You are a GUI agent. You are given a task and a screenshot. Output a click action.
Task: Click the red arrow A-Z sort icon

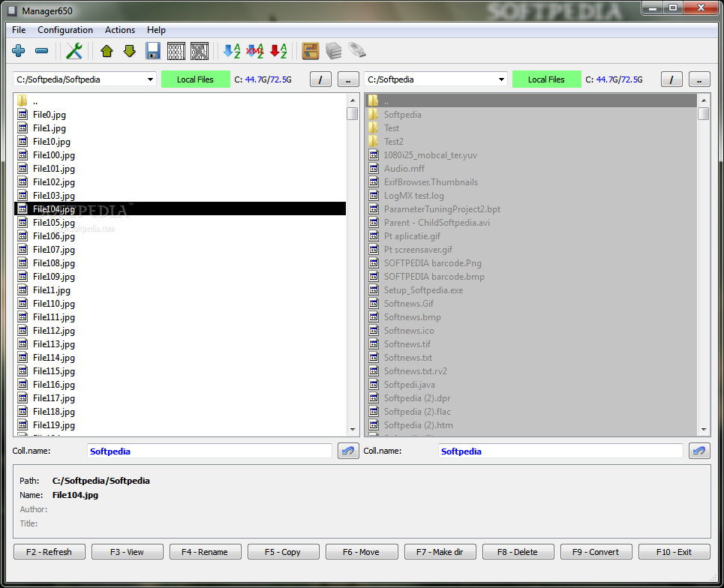(278, 51)
